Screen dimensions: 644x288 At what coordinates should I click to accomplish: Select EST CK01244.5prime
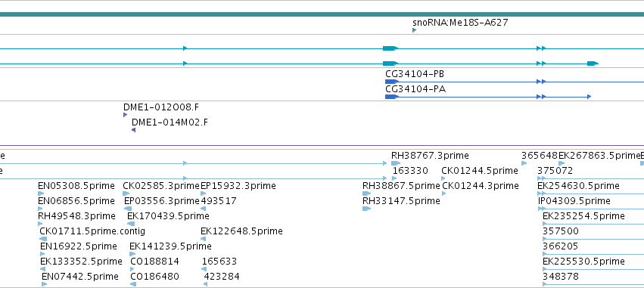point(480,171)
